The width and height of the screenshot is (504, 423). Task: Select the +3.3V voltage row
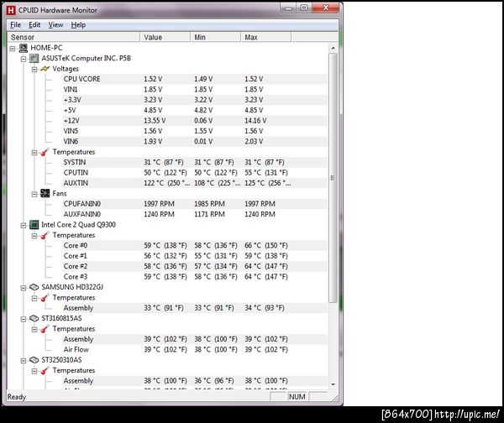pos(195,100)
